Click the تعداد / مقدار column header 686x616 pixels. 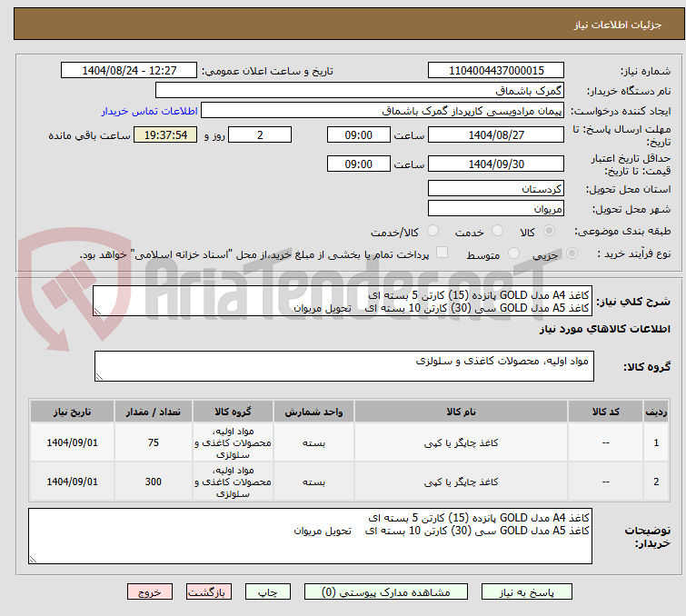pos(154,412)
